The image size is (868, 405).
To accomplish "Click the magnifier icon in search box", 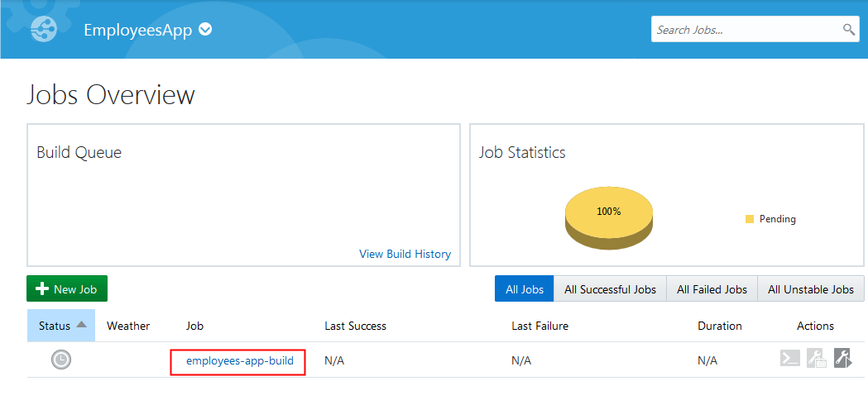I will 848,30.
